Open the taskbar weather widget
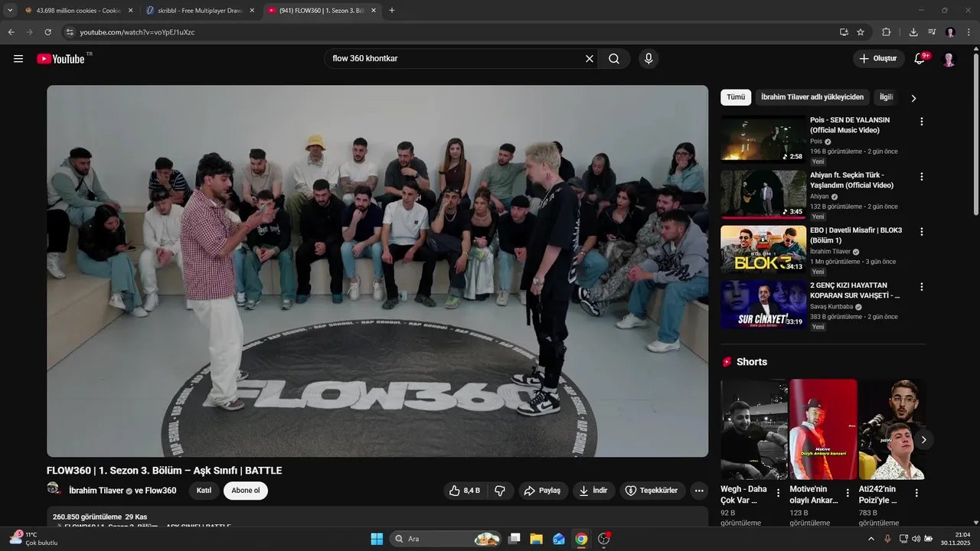The height and width of the screenshot is (551, 980). point(32,539)
